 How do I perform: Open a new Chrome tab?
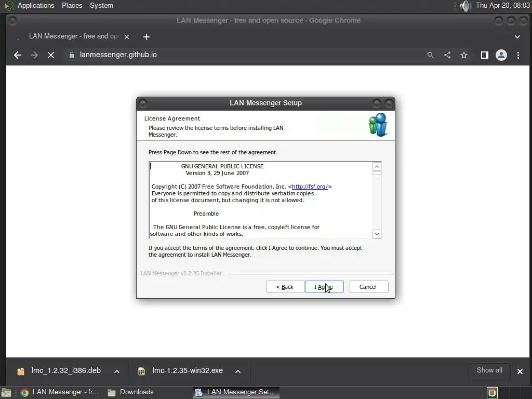click(146, 37)
